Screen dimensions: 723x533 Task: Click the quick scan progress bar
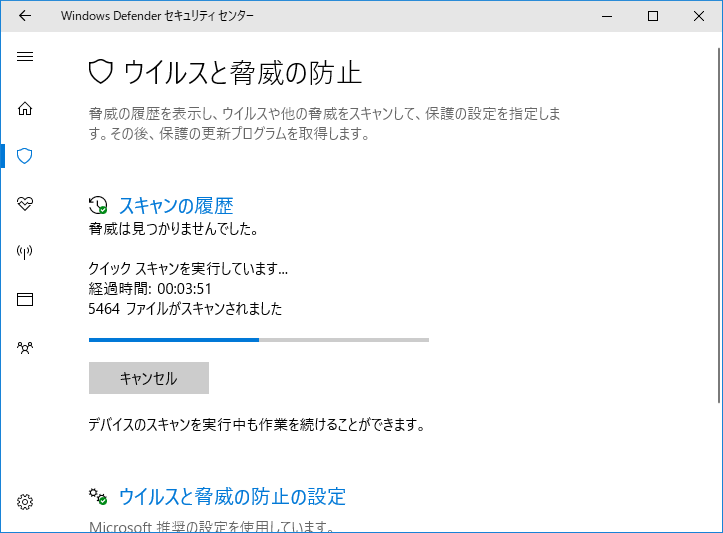tap(259, 340)
